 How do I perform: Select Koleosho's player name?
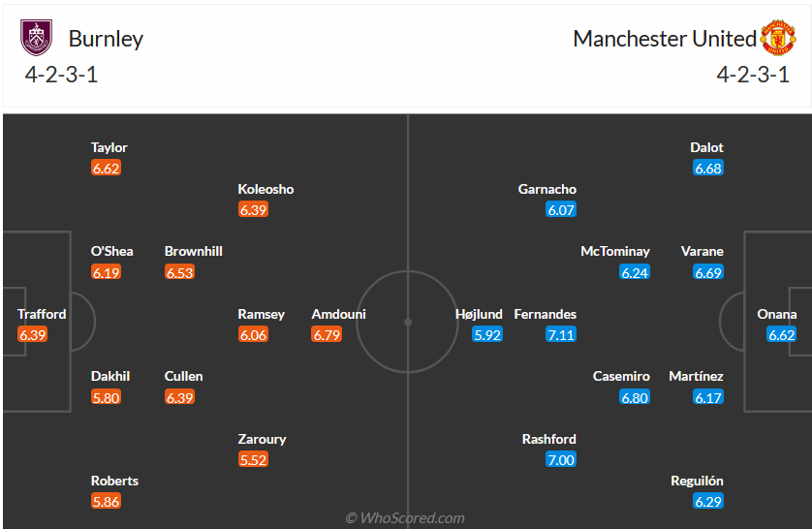(265, 189)
